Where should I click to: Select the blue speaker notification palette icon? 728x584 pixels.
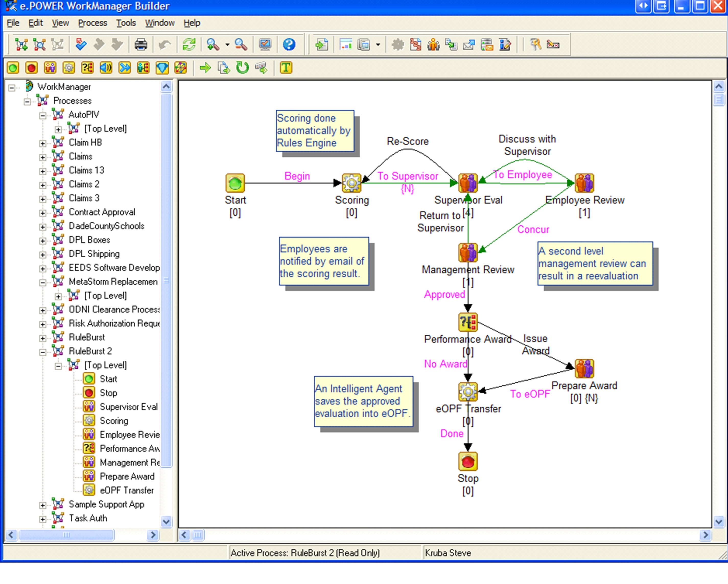tap(106, 68)
